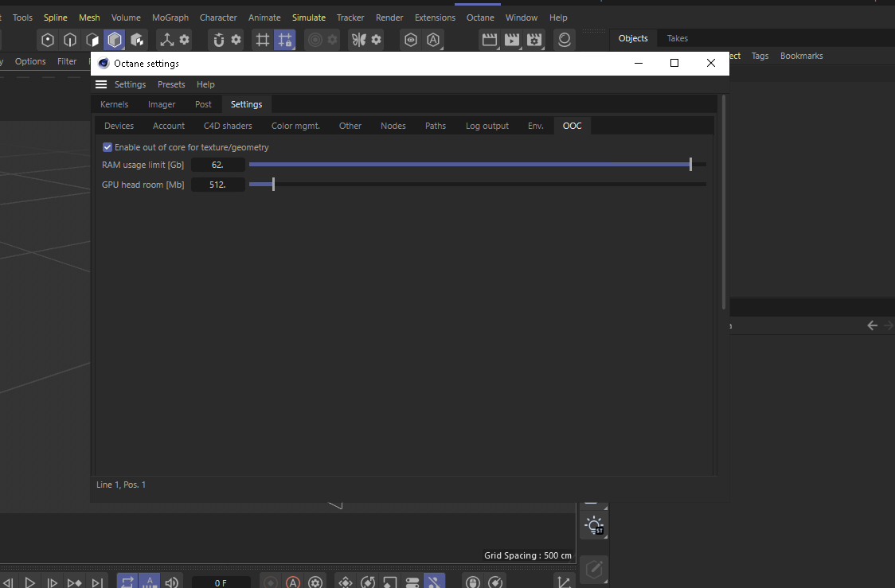Click the axis arrows icon in timeline bar
Screen dimensions: 895x588
click(x=564, y=582)
